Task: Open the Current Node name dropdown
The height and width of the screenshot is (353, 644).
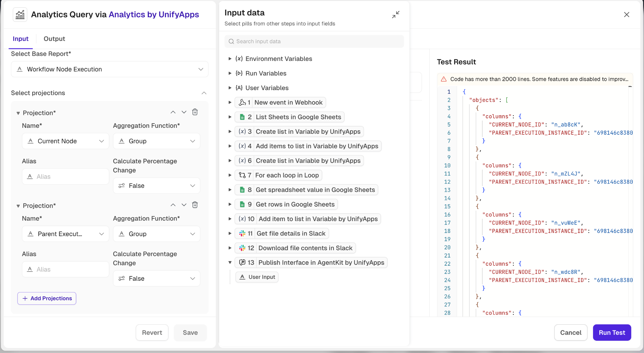Action: coord(65,141)
